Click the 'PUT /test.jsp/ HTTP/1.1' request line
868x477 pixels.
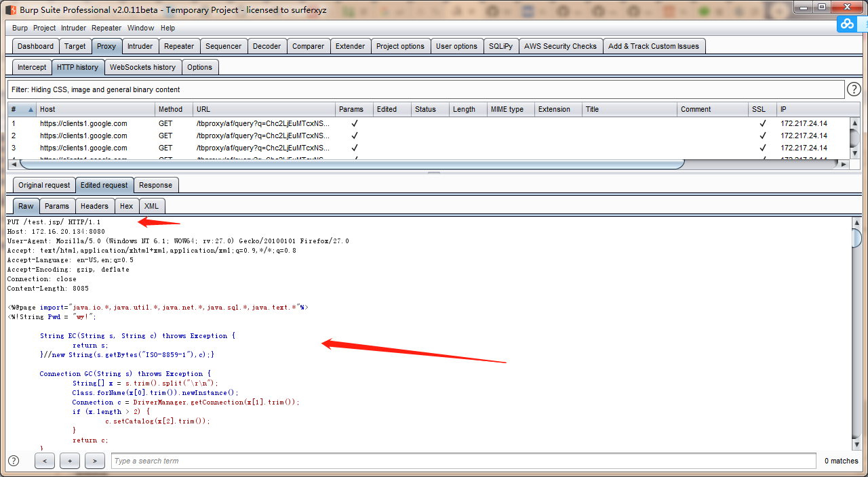tap(54, 222)
